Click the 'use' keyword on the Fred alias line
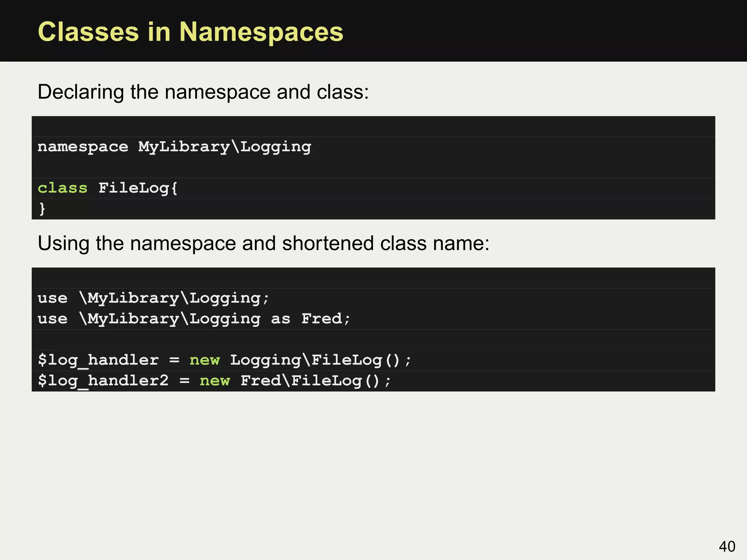The image size is (747, 560). pos(53,319)
